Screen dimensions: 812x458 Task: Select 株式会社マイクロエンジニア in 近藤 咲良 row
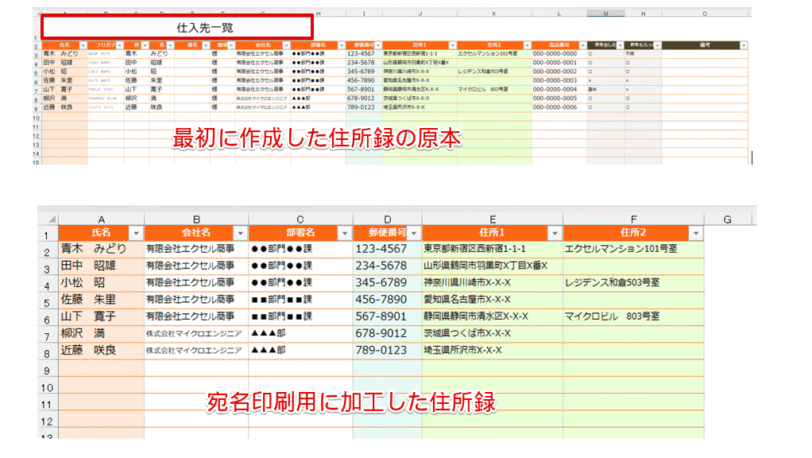pyautogui.click(x=197, y=350)
